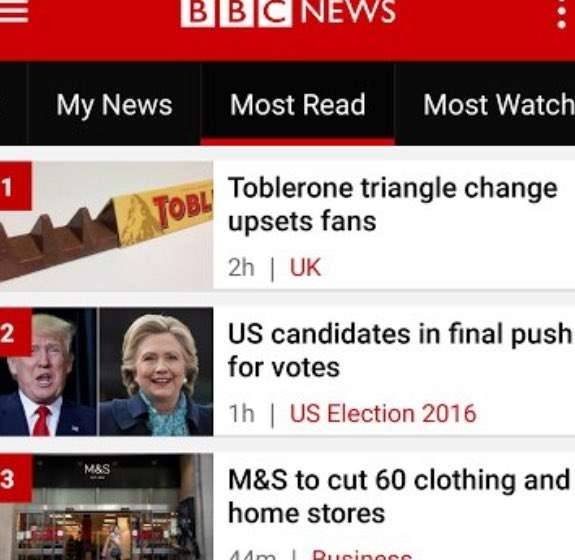This screenshot has height=560, width=575.
Task: View the M&S storefront thumbnail
Action: click(106, 507)
